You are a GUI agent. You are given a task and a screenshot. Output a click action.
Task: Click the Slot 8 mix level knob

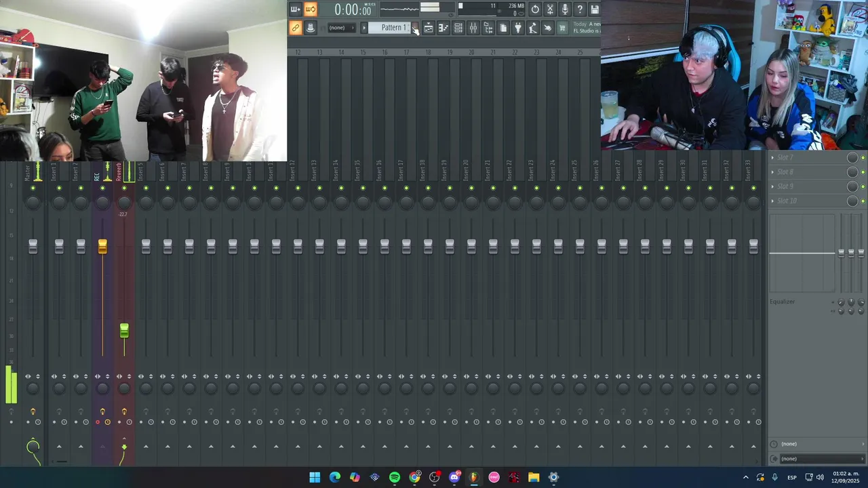(x=852, y=172)
